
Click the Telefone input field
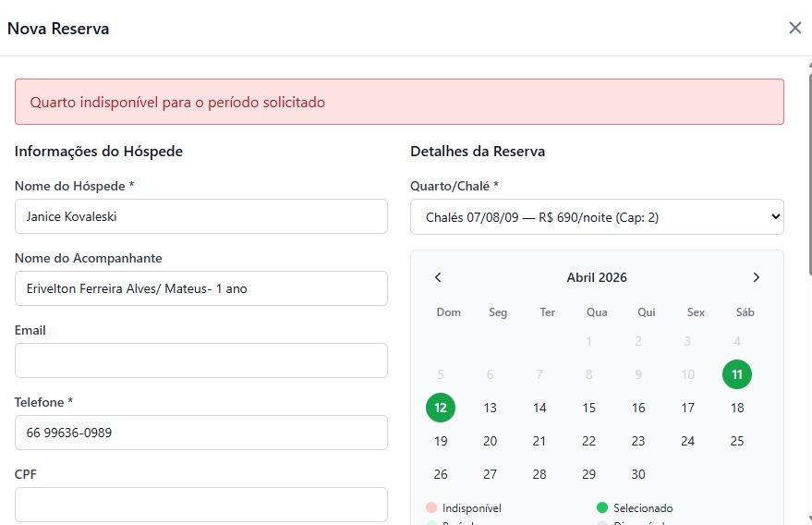[x=200, y=433]
